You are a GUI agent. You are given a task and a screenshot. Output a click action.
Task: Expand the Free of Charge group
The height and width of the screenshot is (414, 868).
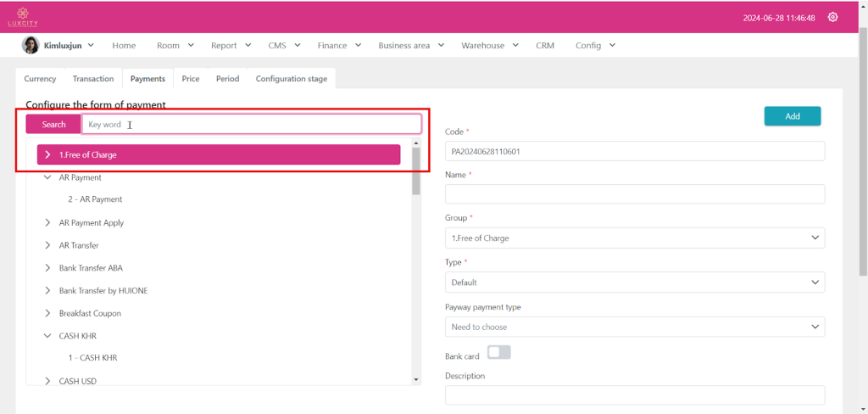(x=47, y=155)
